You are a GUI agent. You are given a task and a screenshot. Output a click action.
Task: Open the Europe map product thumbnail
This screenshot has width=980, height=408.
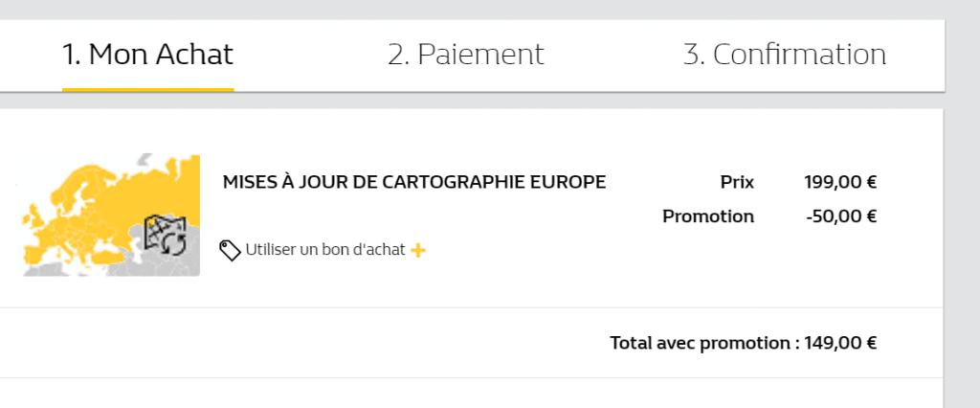(x=111, y=215)
